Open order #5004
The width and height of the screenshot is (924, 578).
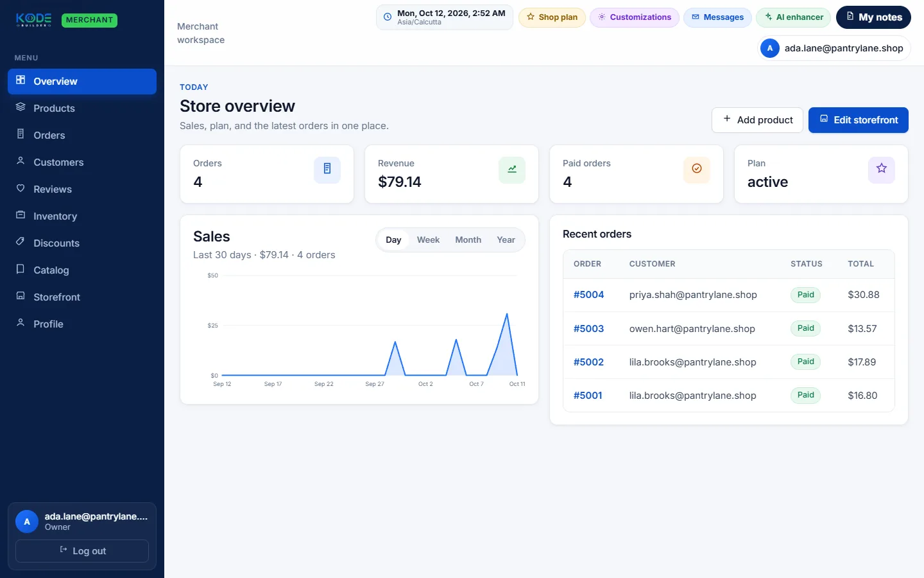click(588, 295)
